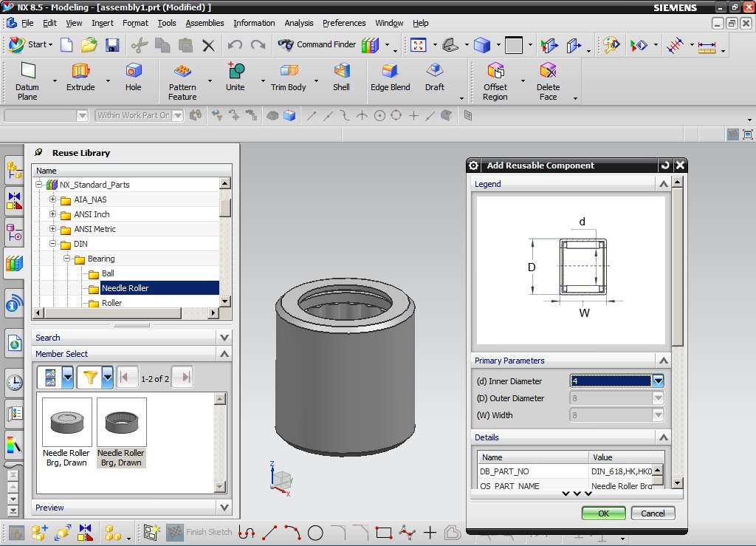
Task: Click the Cut scissors icon
Action: click(x=140, y=45)
